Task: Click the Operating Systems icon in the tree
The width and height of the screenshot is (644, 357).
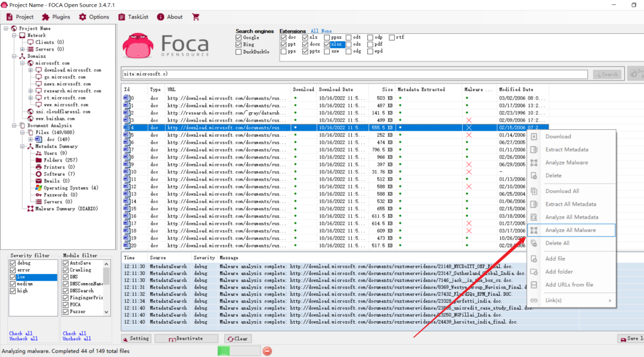Action: pos(39,188)
